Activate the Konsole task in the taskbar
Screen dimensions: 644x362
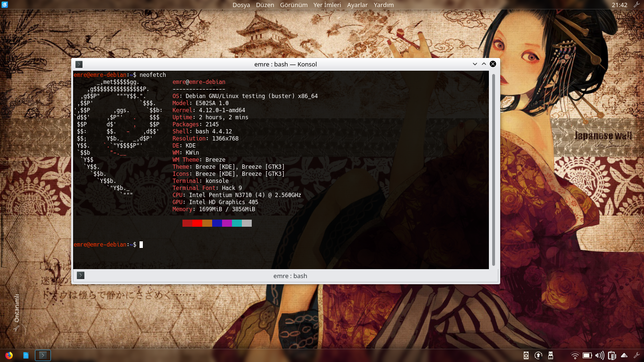click(x=43, y=355)
